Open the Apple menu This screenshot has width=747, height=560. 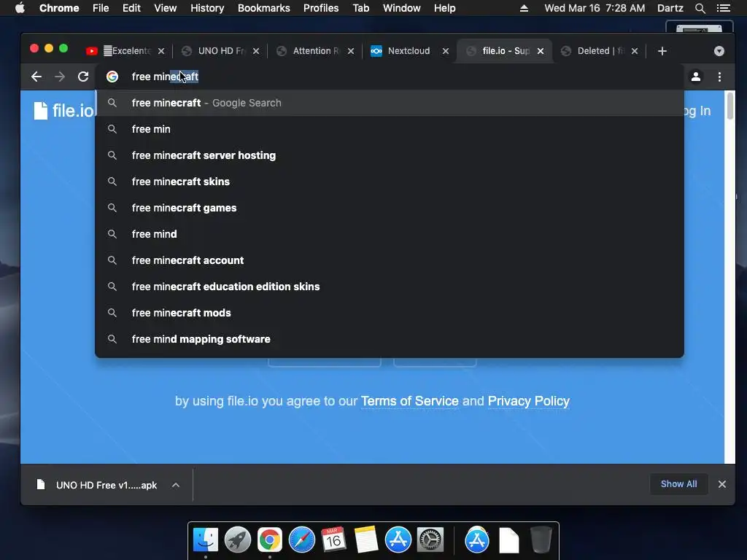coord(20,8)
